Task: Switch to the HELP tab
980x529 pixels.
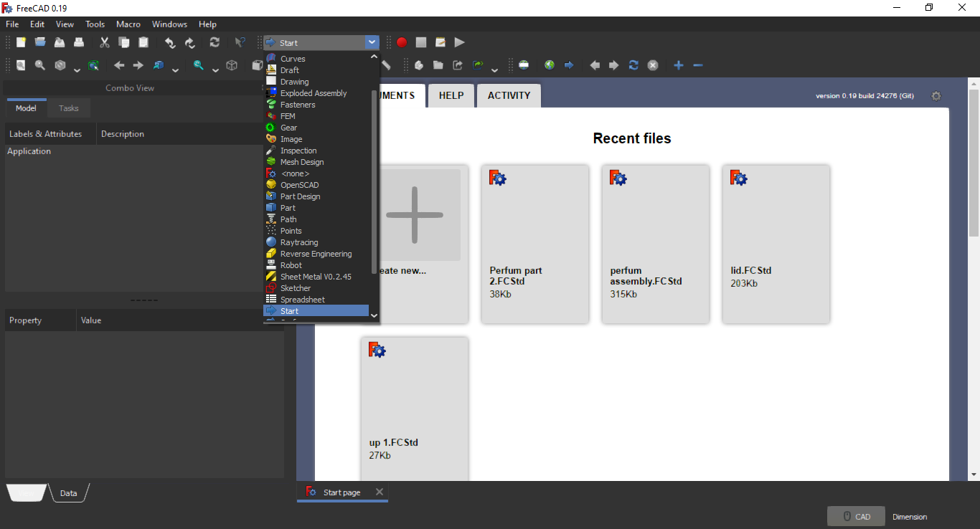Action: coord(451,95)
